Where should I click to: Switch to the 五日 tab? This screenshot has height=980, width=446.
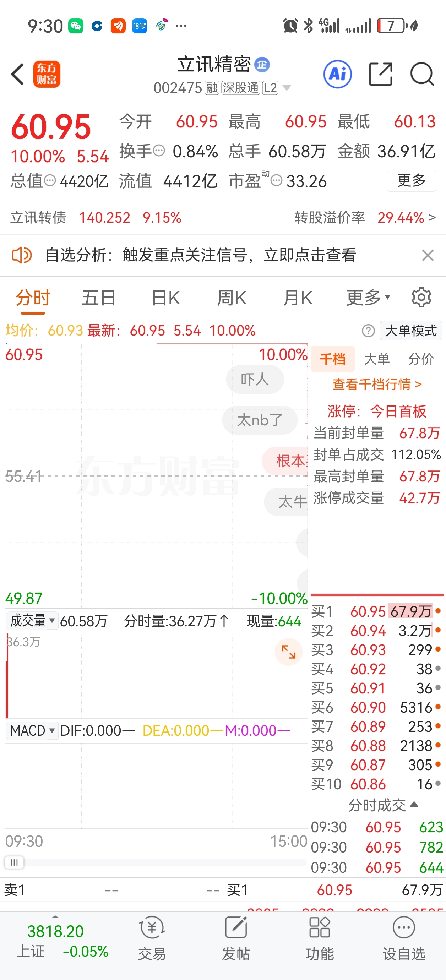point(99,297)
